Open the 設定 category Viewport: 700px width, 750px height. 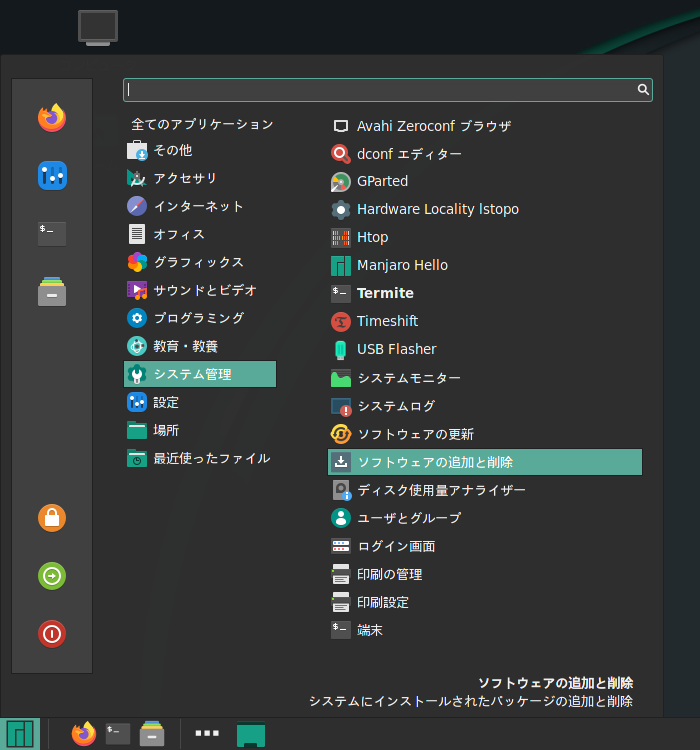click(153, 403)
